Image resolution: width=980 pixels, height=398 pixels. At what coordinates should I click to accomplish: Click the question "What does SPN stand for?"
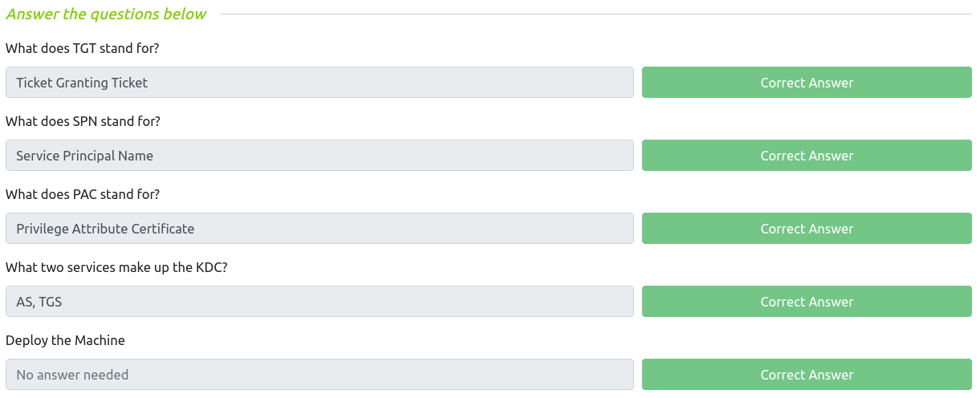coord(83,121)
